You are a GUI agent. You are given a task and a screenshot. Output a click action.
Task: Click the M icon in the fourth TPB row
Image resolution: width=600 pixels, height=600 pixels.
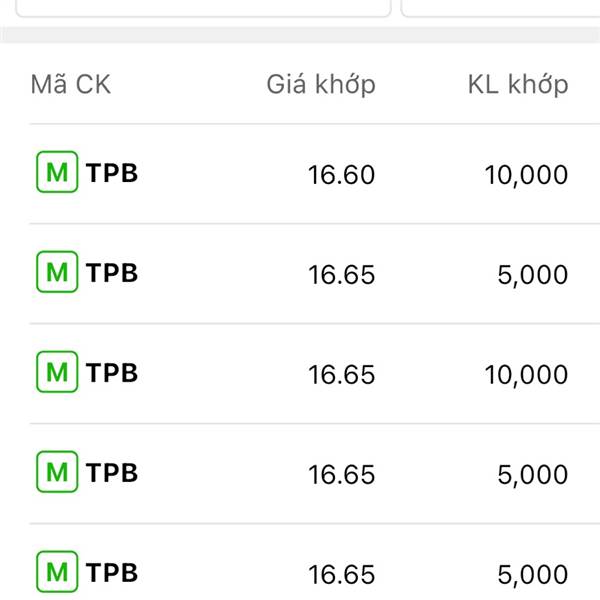57,471
